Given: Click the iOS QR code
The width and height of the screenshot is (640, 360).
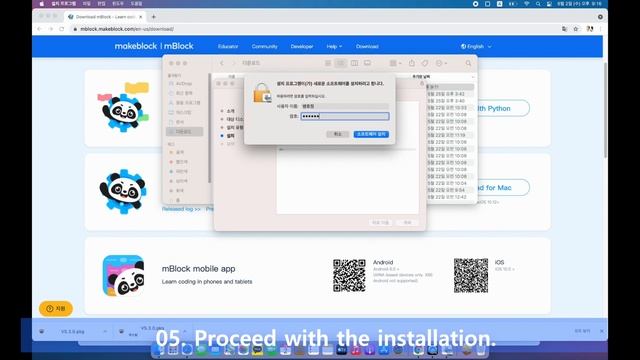Looking at the screenshot, I should [471, 276].
